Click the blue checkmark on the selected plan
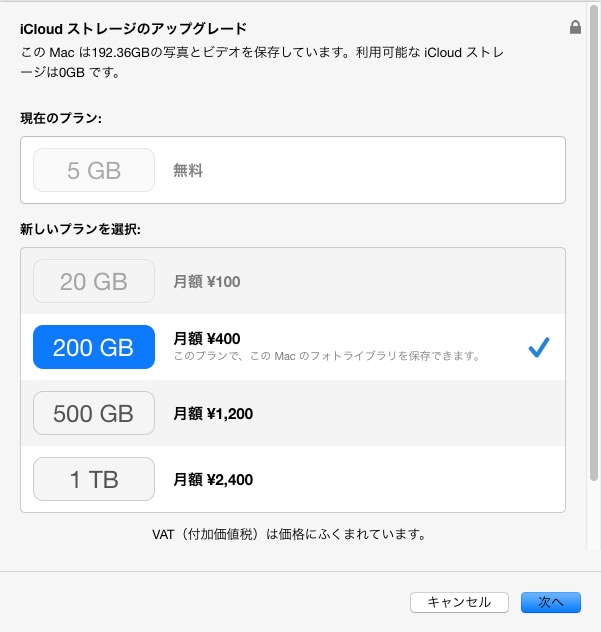601x632 pixels. (x=539, y=347)
